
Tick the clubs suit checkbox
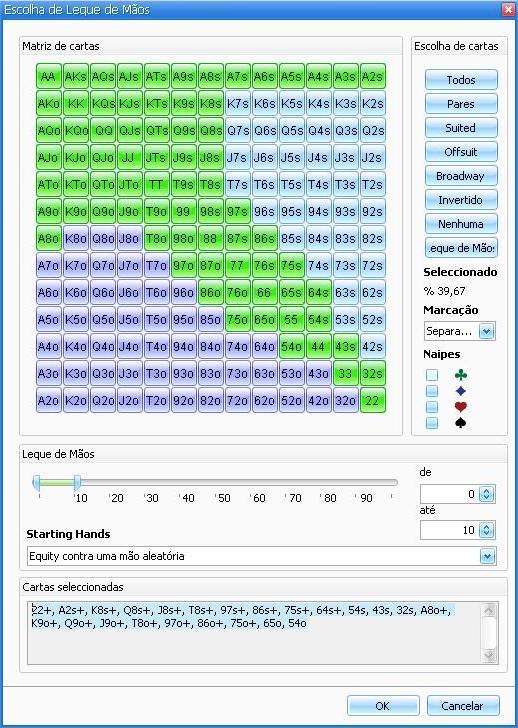pyautogui.click(x=432, y=375)
